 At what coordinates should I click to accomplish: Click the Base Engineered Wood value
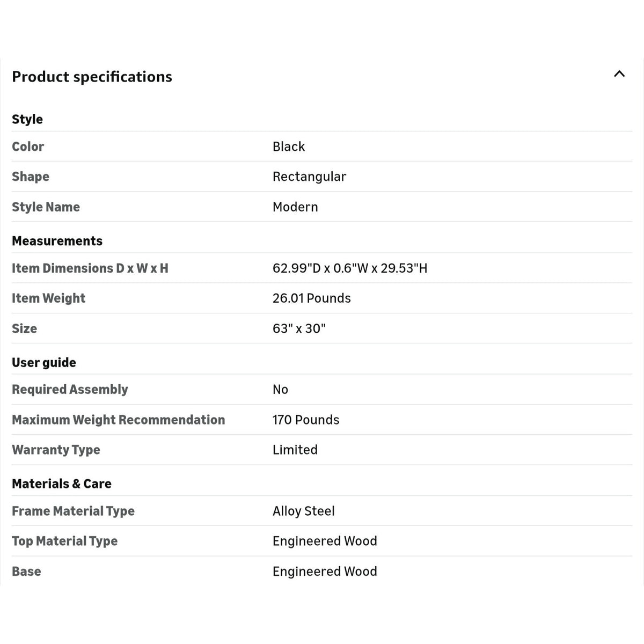[325, 572]
